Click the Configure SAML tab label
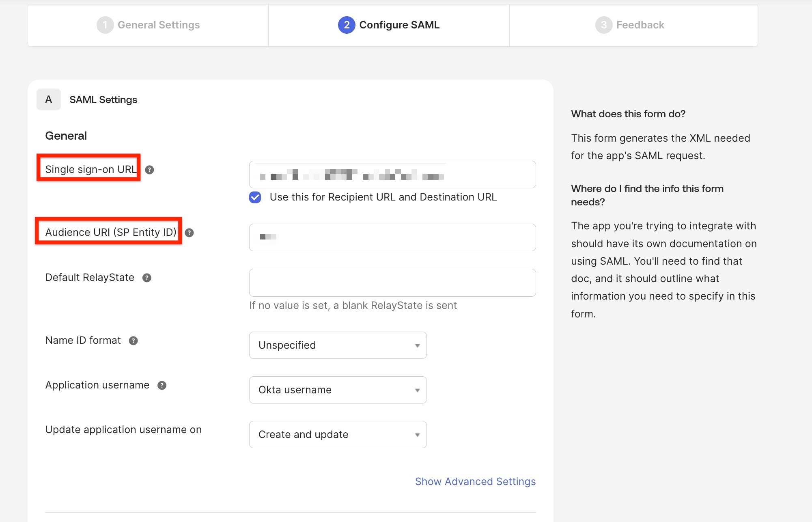This screenshot has height=522, width=812. [x=399, y=25]
